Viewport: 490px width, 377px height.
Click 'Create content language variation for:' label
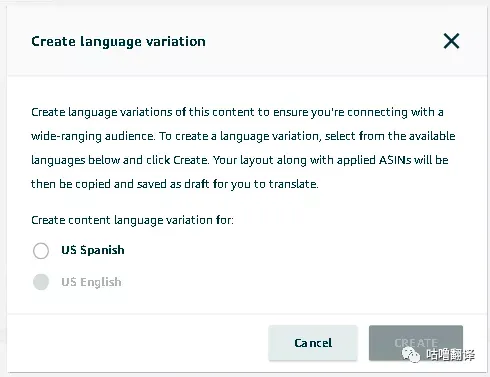132,220
